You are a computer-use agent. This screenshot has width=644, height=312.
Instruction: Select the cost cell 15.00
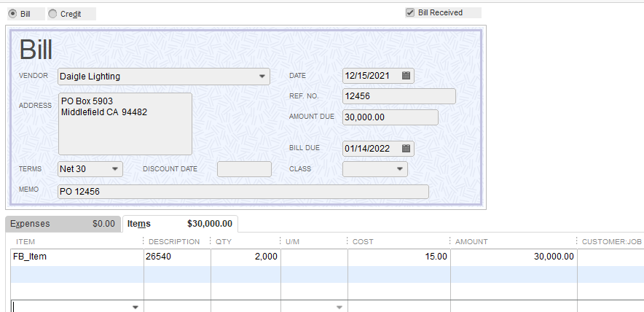click(398, 257)
